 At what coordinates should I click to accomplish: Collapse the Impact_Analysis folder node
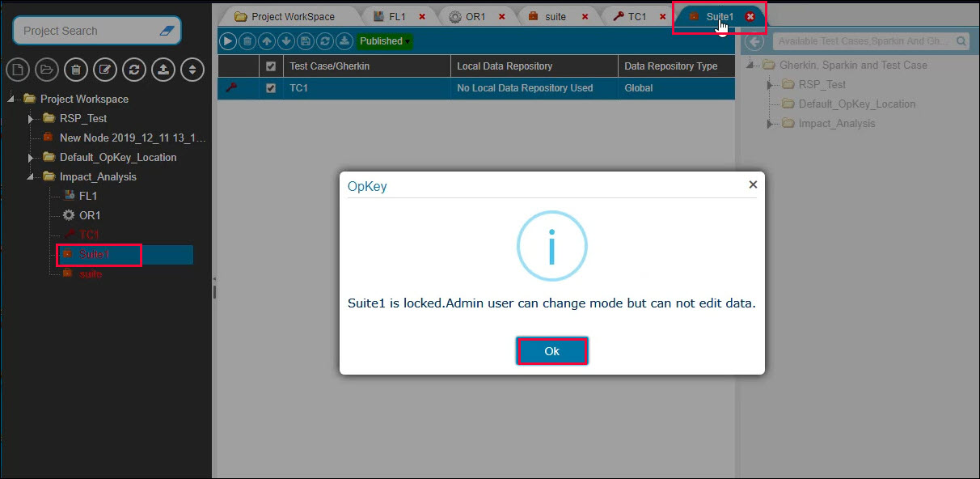click(32, 177)
